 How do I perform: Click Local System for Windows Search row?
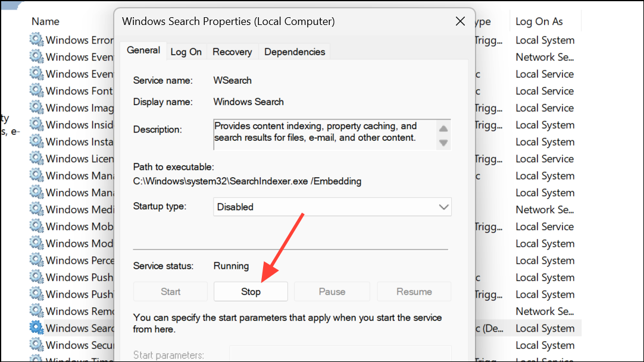coord(545,328)
